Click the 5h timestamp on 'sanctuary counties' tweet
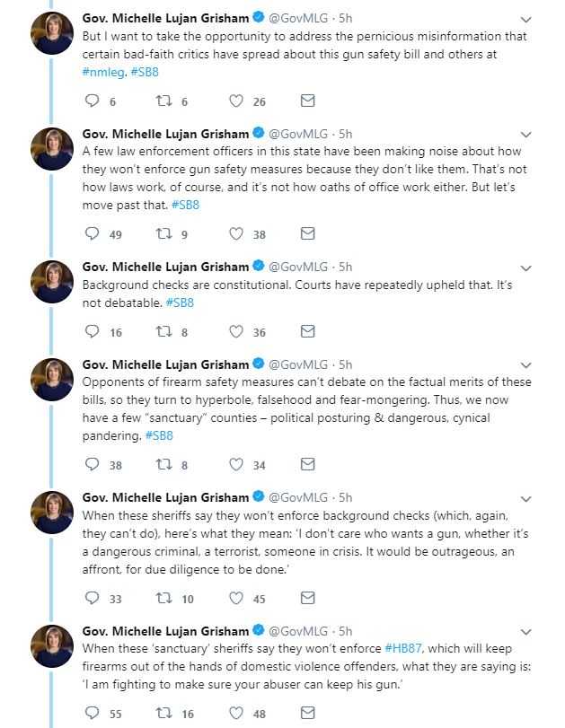This screenshot has width=565, height=728. click(x=346, y=364)
